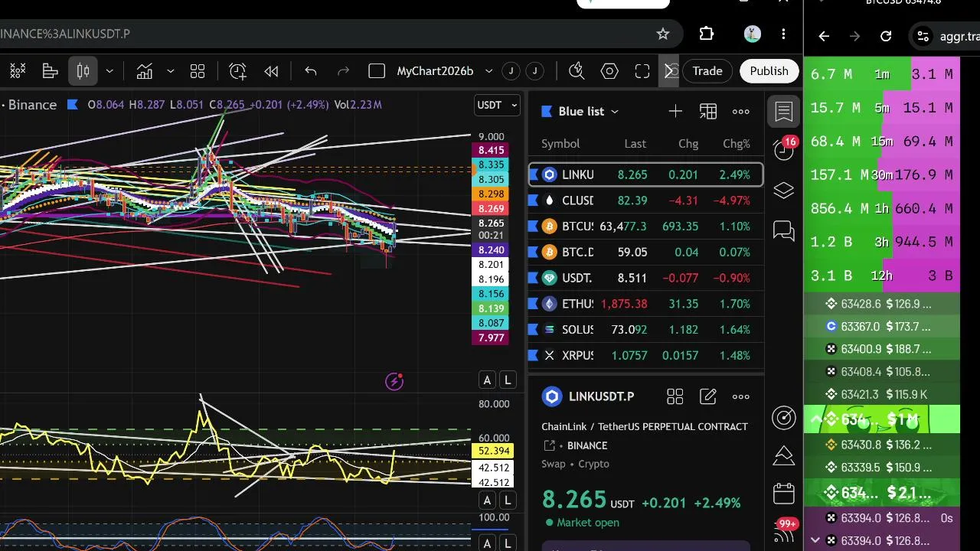Sort the watchlist by Last column
The width and height of the screenshot is (980, 551).
coord(635,144)
